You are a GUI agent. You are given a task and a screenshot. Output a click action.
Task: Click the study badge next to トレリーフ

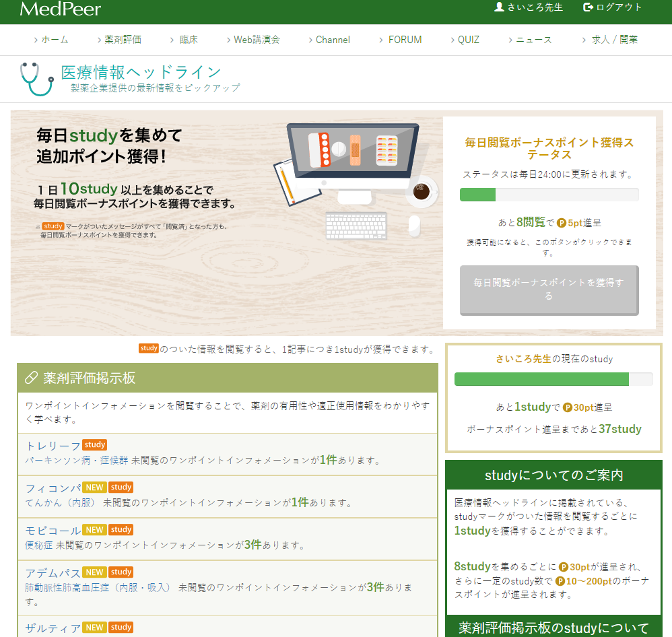pos(95,444)
